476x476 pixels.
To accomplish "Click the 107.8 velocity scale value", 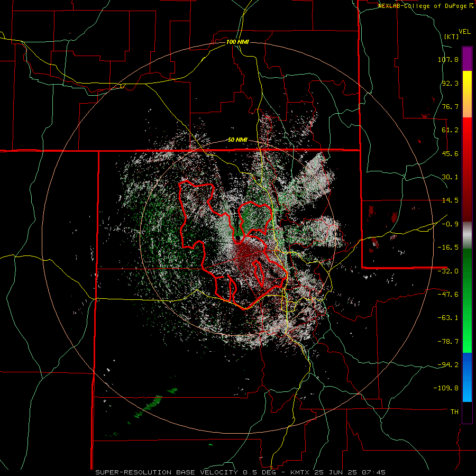I will click(x=448, y=59).
